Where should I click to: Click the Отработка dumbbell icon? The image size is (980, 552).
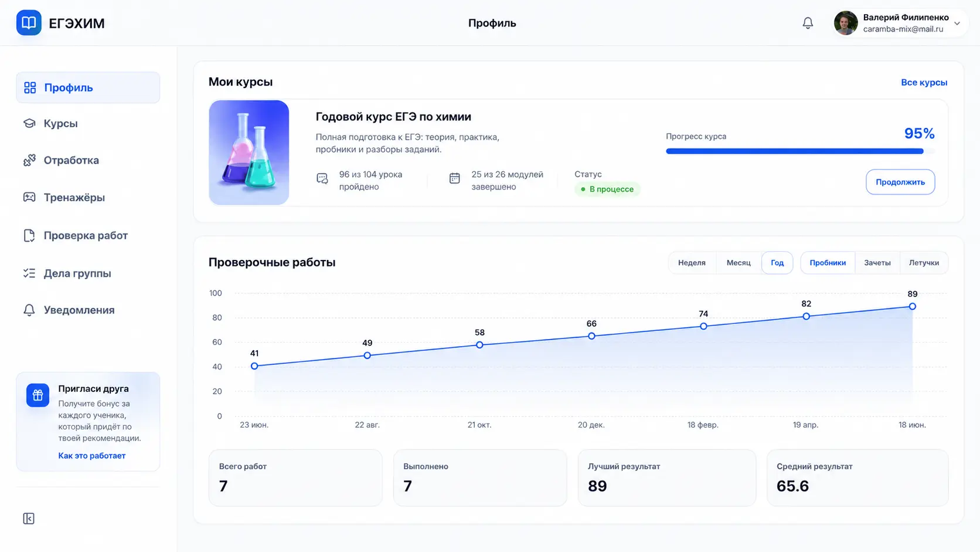[x=29, y=160]
